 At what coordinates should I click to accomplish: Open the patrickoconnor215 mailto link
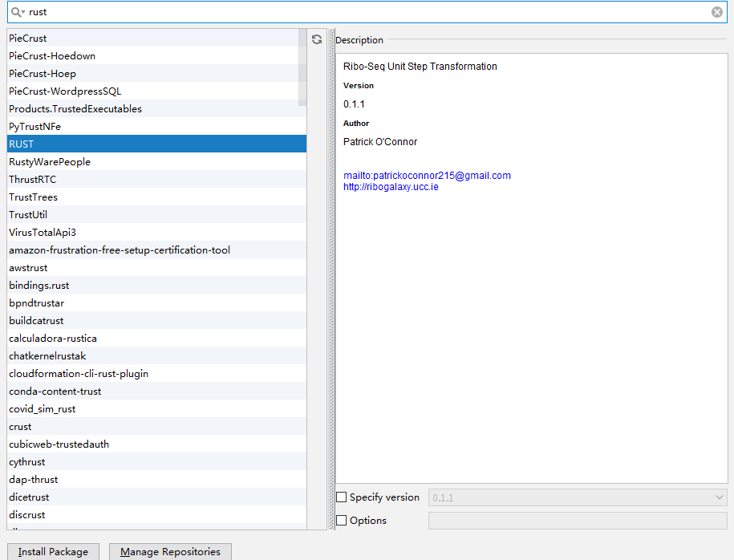tap(427, 176)
